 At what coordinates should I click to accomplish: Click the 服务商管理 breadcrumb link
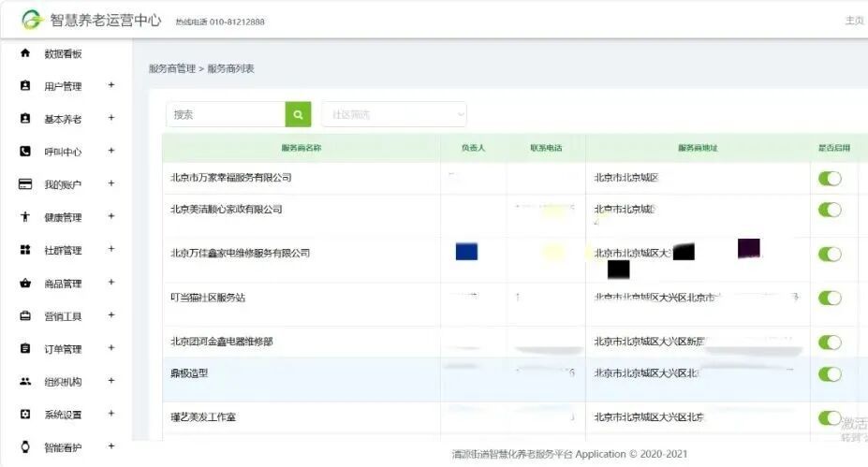(172, 68)
